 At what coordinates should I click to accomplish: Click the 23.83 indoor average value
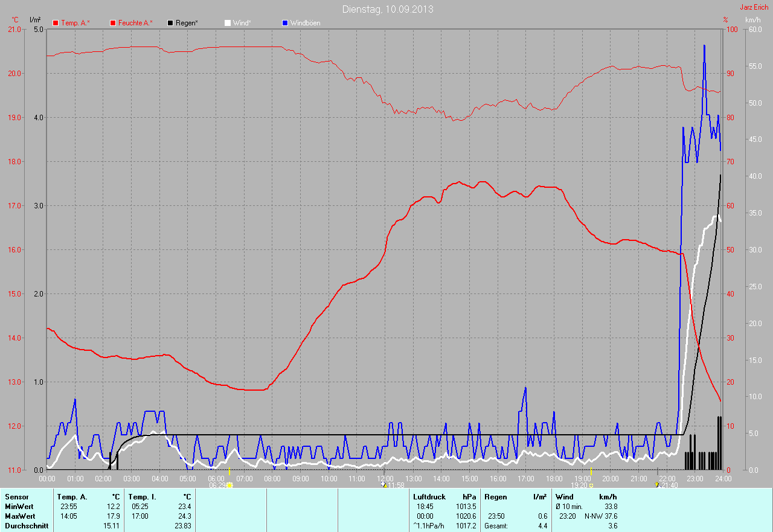tap(182, 526)
